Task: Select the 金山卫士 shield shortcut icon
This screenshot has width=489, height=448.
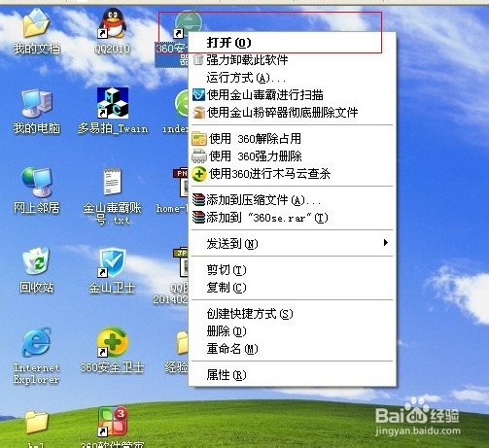Action: (112, 262)
